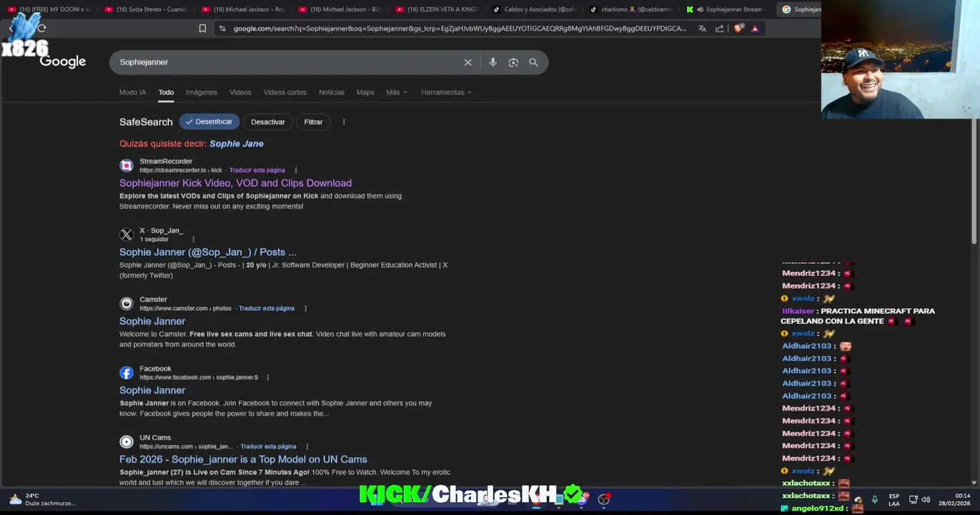Click Traducir esta página for UN Cams
Image resolution: width=980 pixels, height=515 pixels.
[x=268, y=446]
